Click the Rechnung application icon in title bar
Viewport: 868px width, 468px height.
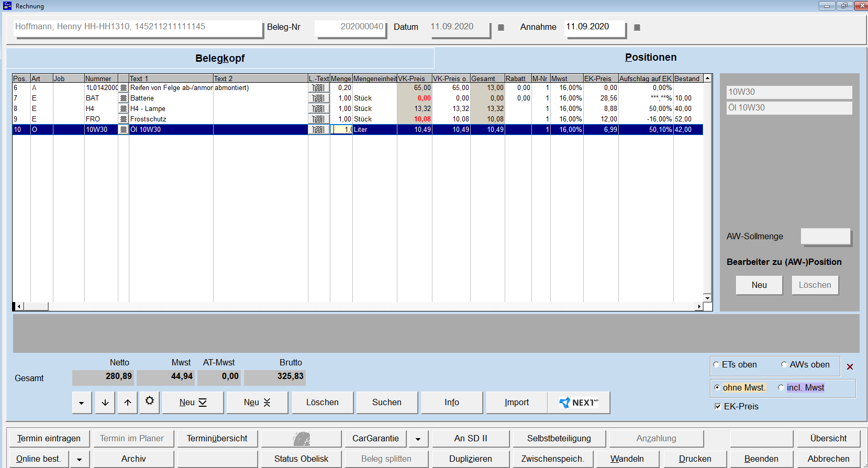[x=7, y=6]
